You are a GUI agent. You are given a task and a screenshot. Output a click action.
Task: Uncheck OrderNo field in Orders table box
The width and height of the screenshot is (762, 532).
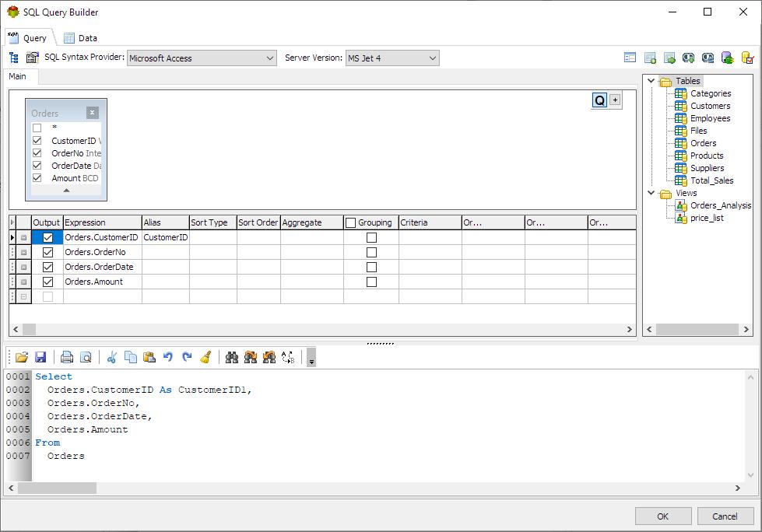(37, 153)
